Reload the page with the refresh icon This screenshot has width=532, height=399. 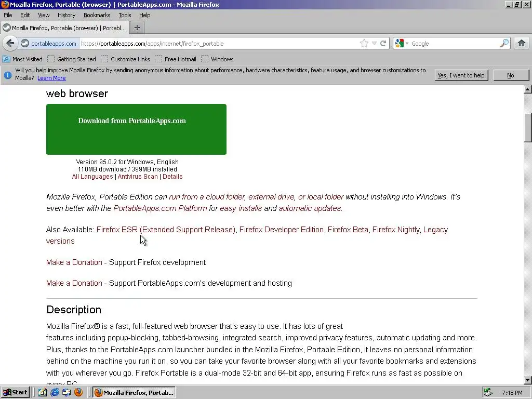383,44
